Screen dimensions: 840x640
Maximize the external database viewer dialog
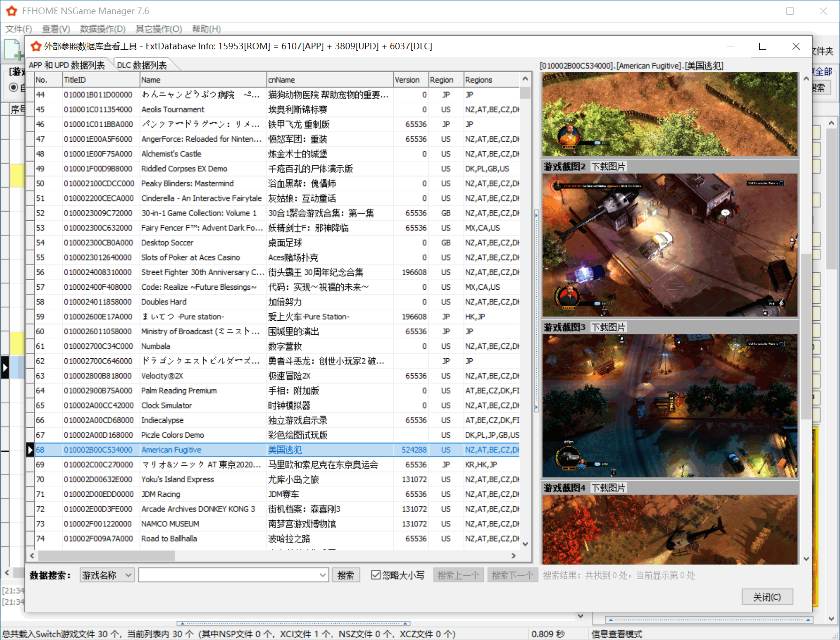[763, 46]
